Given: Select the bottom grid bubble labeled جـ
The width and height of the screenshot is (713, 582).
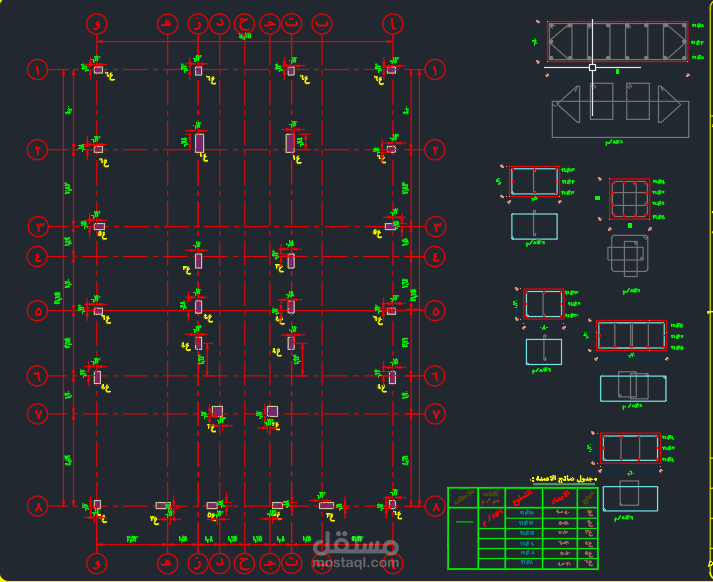Looking at the screenshot, I should point(270,563).
